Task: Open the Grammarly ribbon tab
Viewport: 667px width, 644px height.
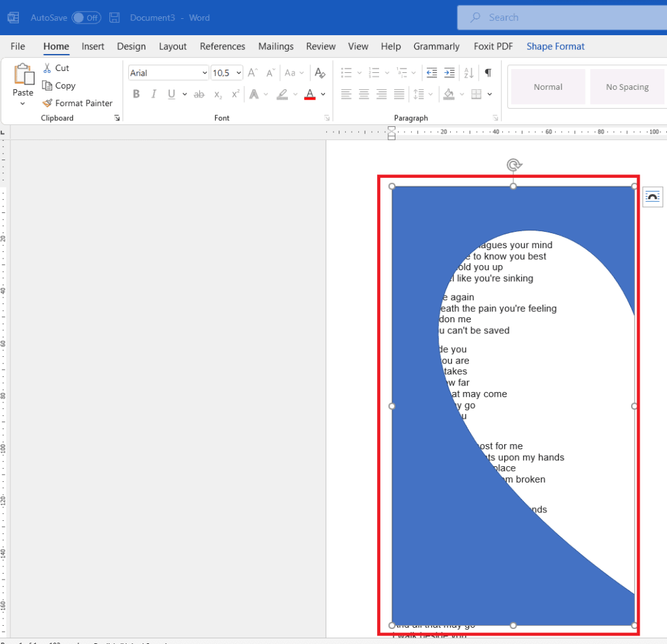Action: [436, 46]
